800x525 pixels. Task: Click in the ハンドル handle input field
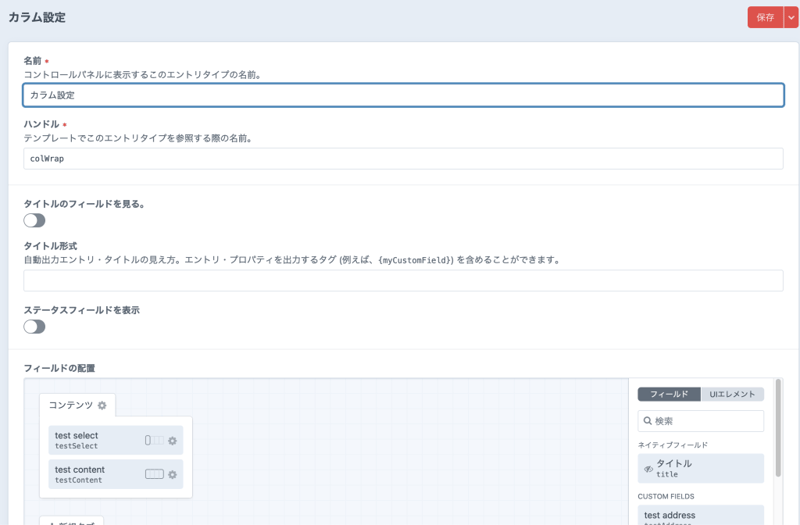pyautogui.click(x=403, y=158)
